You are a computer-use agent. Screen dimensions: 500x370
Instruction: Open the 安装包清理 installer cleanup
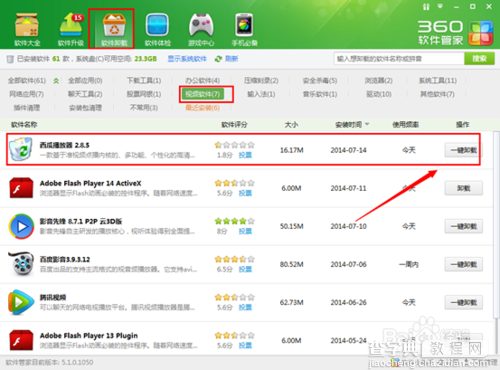85,108
